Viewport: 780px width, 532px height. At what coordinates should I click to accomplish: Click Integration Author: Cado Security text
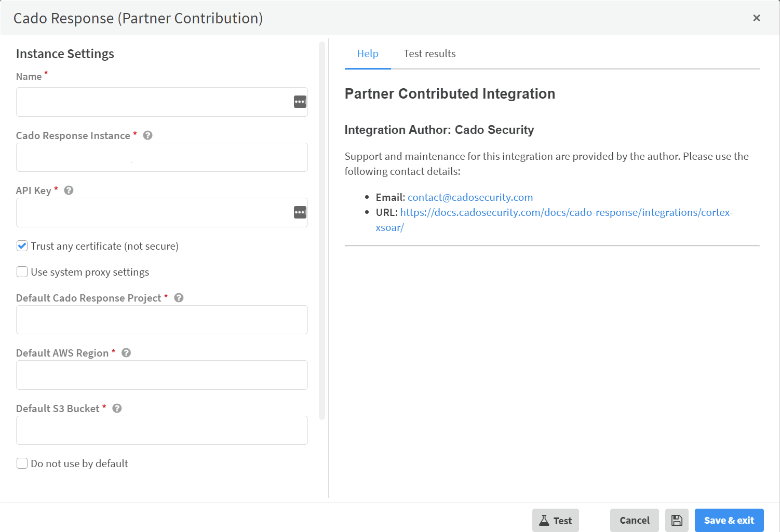[439, 130]
